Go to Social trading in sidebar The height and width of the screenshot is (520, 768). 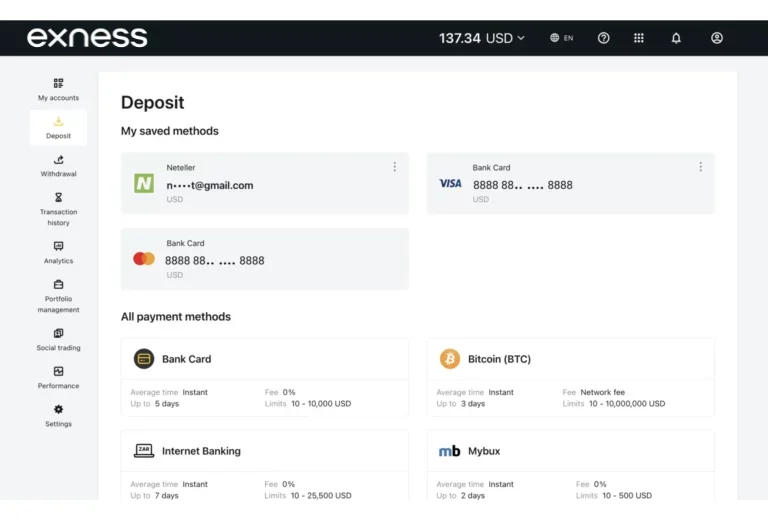pos(58,339)
